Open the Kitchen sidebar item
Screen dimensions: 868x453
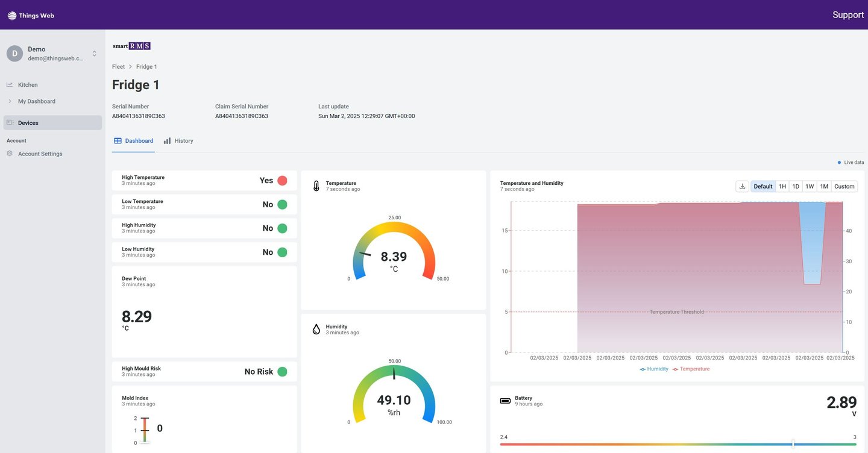(x=52, y=85)
